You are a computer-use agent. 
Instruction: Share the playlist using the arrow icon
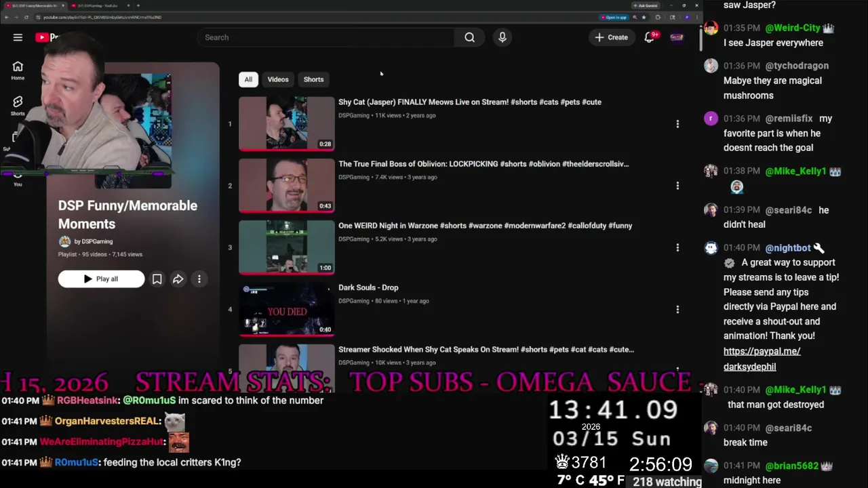[178, 279]
